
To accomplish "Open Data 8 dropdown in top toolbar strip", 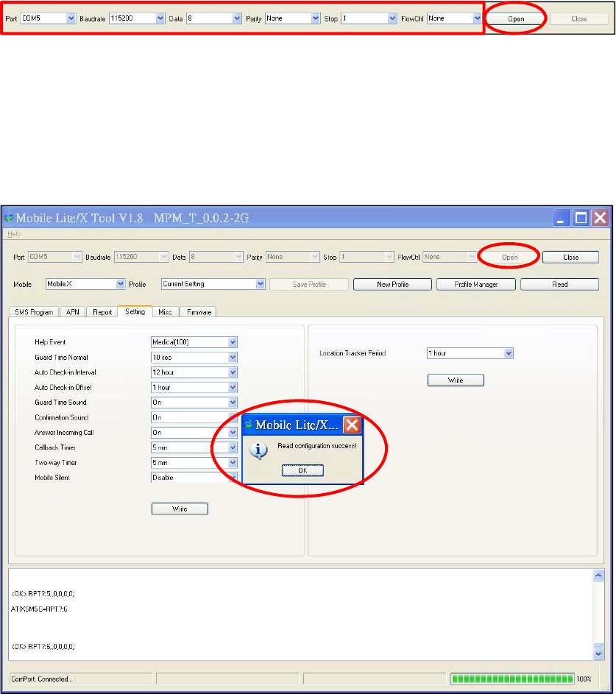I will (213, 18).
